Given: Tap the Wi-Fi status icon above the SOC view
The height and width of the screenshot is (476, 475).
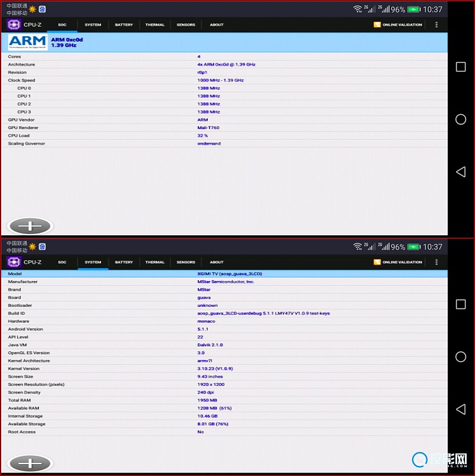Looking at the screenshot, I should pyautogui.click(x=357, y=9).
